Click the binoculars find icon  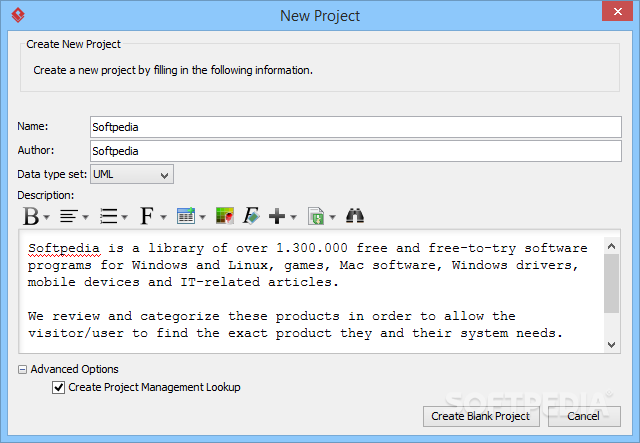coord(355,216)
